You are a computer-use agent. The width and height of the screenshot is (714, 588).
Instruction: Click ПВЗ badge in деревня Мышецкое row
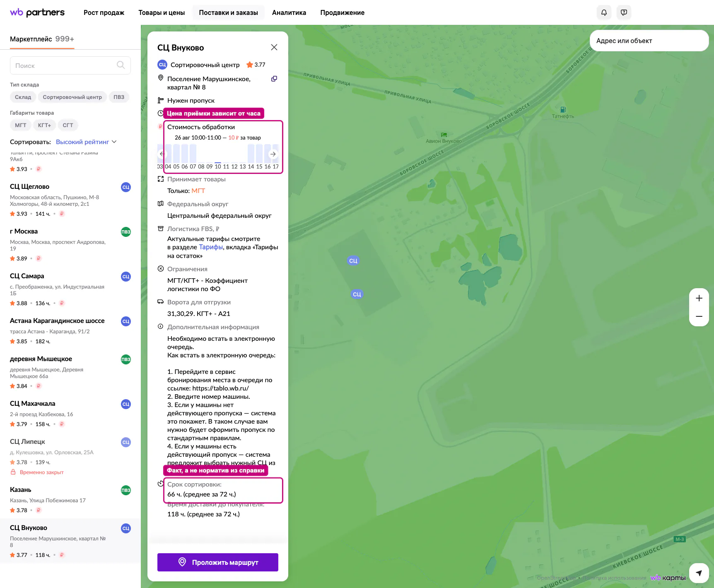point(126,359)
